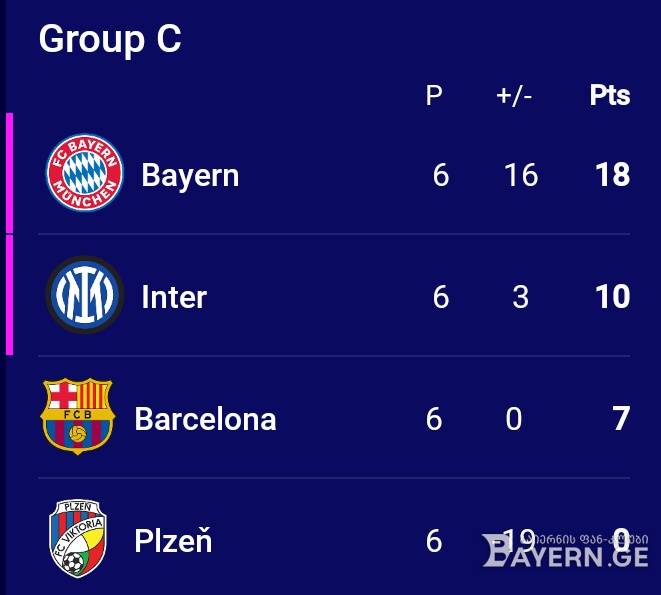Click Bayern's 18 points value
The height and width of the screenshot is (595, 661).
click(613, 175)
